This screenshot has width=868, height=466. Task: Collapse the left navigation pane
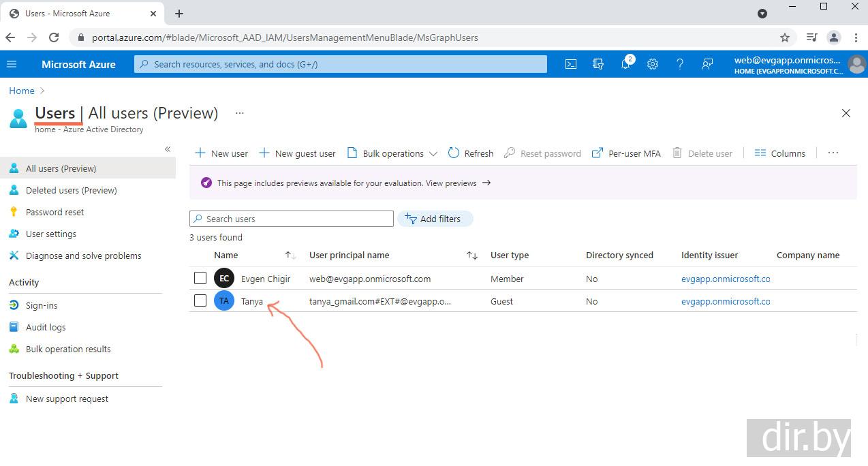pyautogui.click(x=168, y=149)
